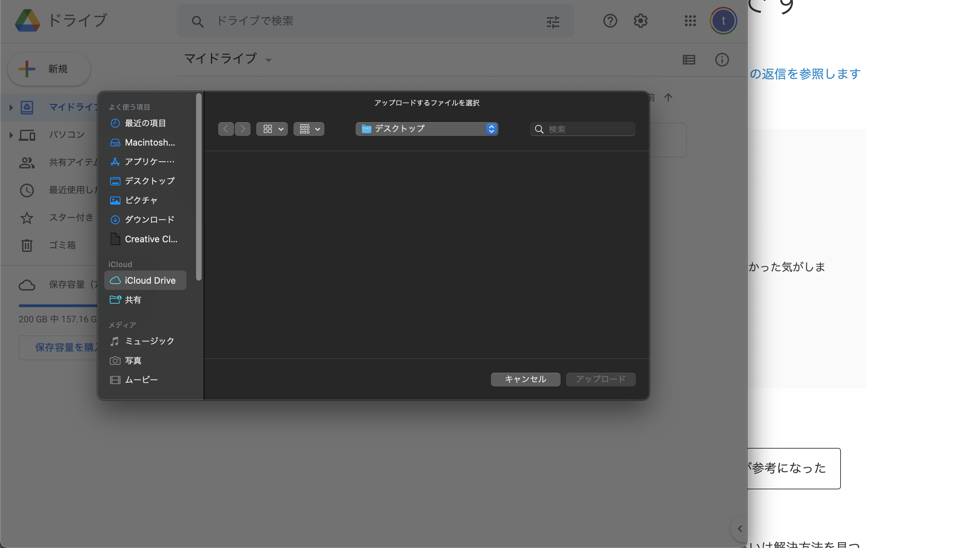Switch Drive to list layout view
Image resolution: width=980 pixels, height=548 pixels.
[689, 60]
